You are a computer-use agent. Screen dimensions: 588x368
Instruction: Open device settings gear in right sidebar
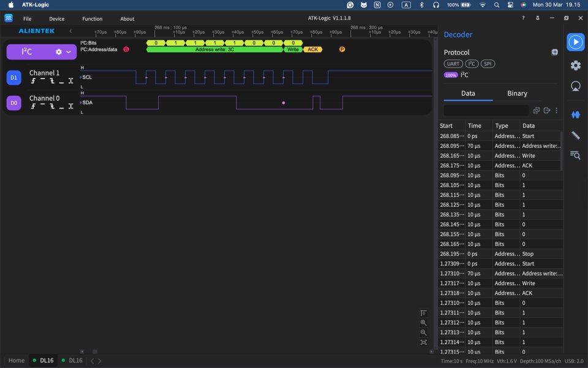tap(575, 65)
